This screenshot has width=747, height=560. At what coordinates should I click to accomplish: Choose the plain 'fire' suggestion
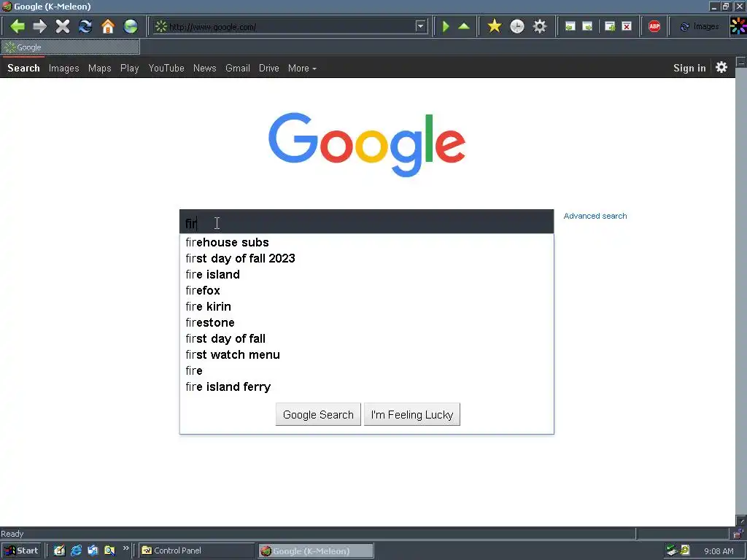pyautogui.click(x=366, y=370)
